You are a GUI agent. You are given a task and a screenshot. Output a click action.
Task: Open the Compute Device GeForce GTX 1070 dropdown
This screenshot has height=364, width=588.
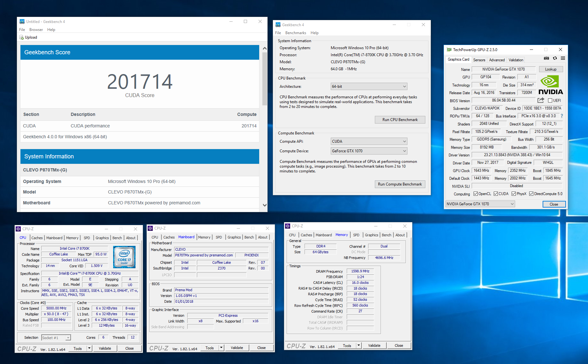coord(369,151)
